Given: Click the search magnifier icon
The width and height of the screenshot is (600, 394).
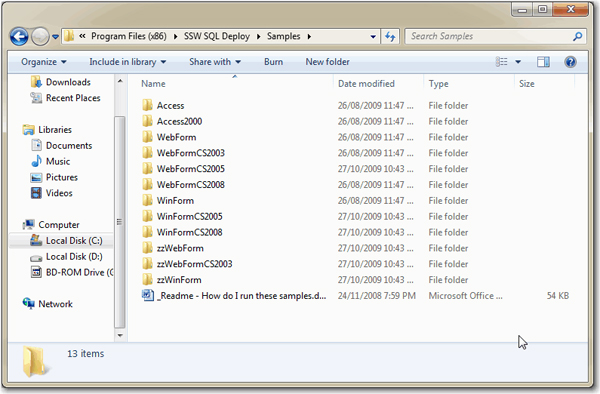Looking at the screenshot, I should tap(577, 37).
